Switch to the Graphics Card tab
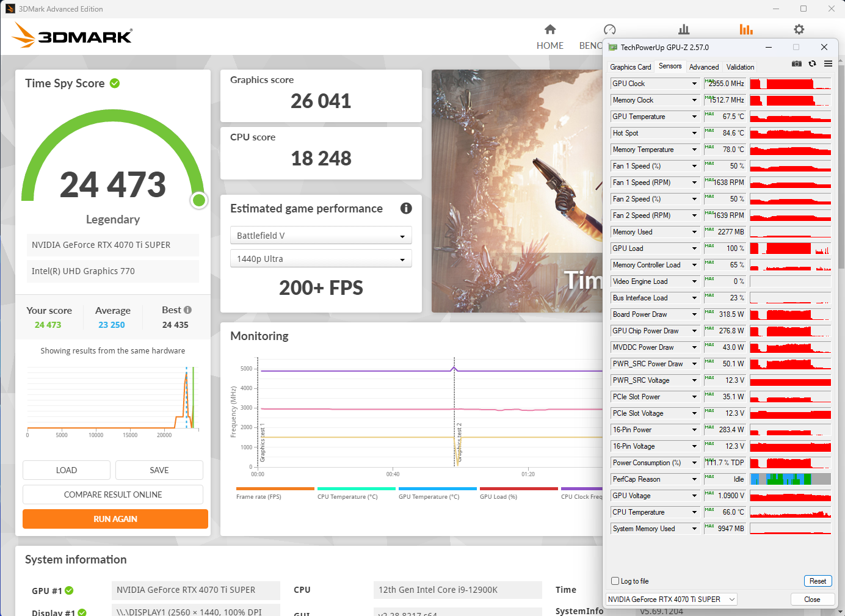845x616 pixels. pos(631,67)
